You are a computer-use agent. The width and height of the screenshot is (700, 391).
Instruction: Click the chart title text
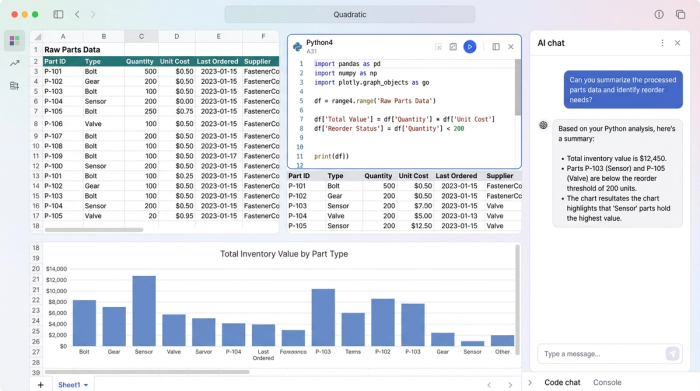284,254
